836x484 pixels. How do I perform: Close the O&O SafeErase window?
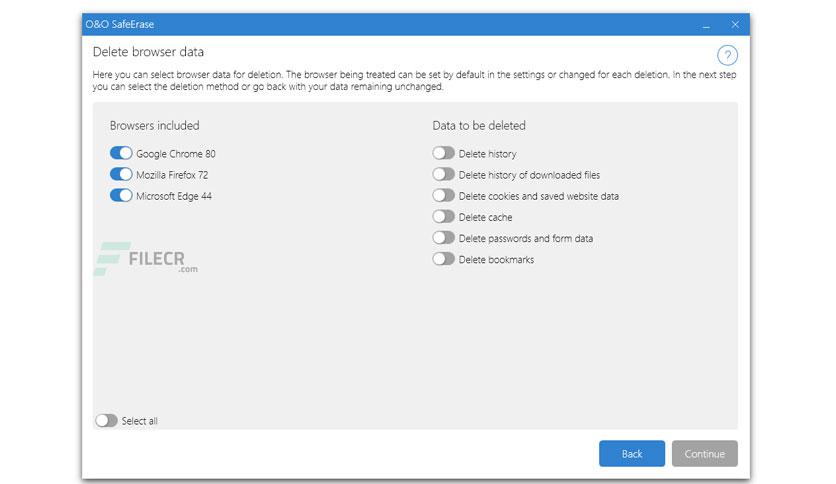pyautogui.click(x=735, y=25)
